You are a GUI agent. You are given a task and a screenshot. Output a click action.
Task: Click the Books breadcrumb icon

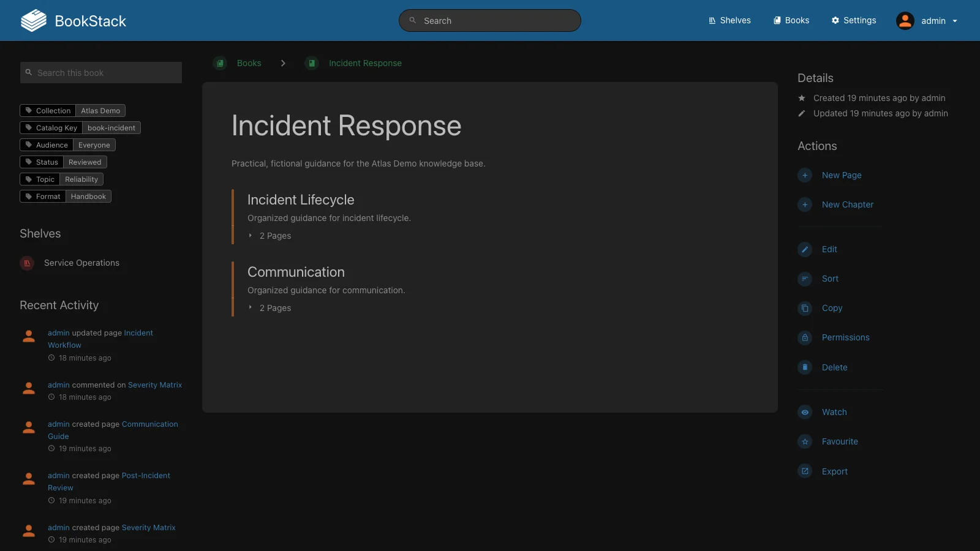pyautogui.click(x=220, y=63)
